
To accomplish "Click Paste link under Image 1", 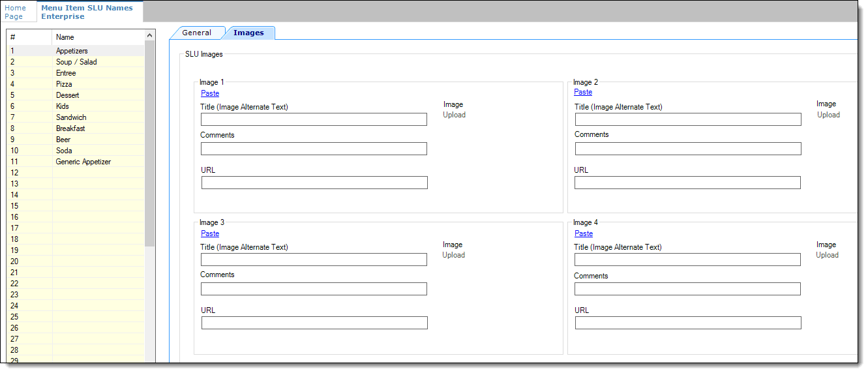I will [210, 93].
